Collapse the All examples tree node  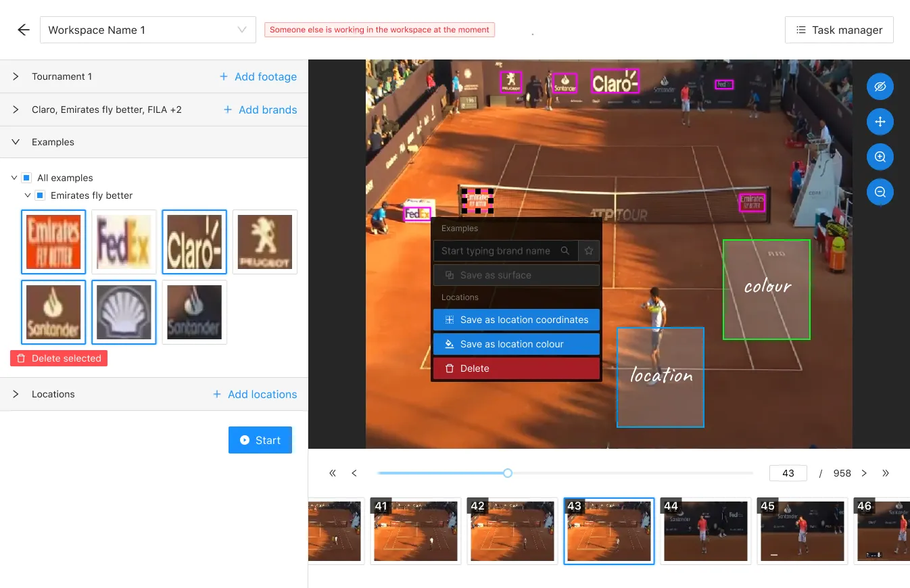pyautogui.click(x=14, y=178)
